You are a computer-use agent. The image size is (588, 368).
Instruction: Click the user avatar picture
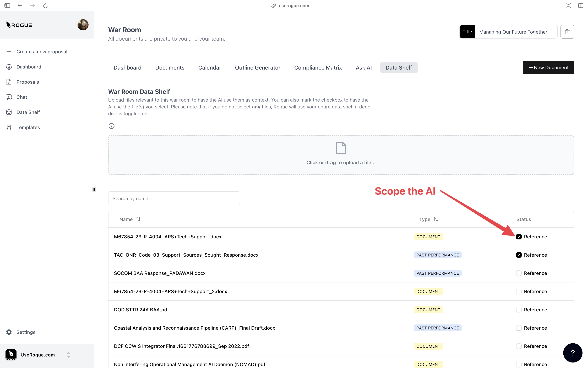(83, 25)
